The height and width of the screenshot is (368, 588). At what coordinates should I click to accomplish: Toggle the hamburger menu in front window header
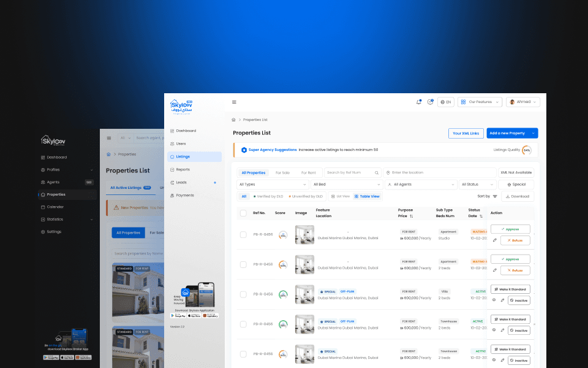click(x=234, y=102)
